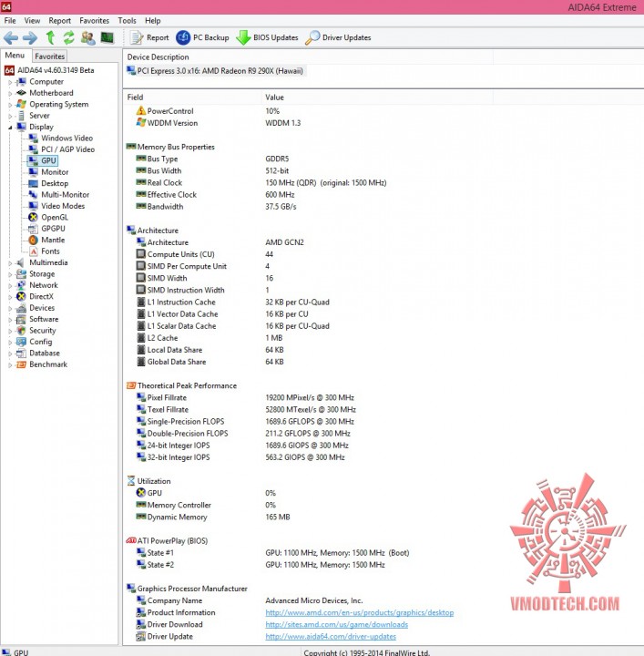
Task: Click the Security shield icon
Action: coord(21,330)
